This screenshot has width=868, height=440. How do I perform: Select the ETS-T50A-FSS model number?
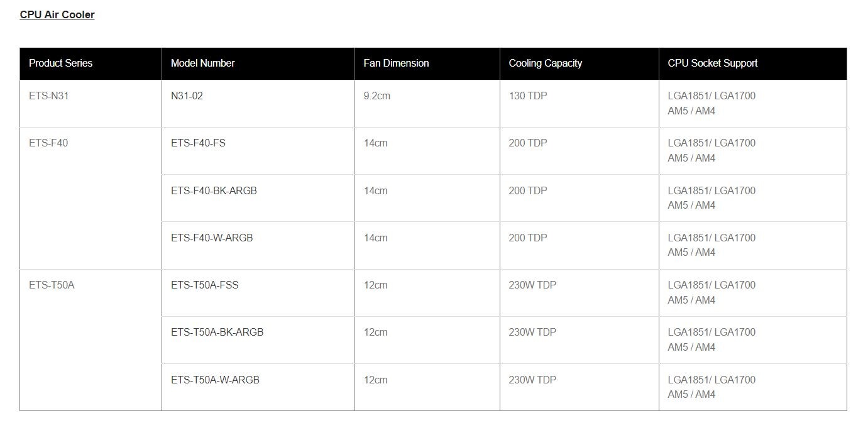pyautogui.click(x=204, y=285)
